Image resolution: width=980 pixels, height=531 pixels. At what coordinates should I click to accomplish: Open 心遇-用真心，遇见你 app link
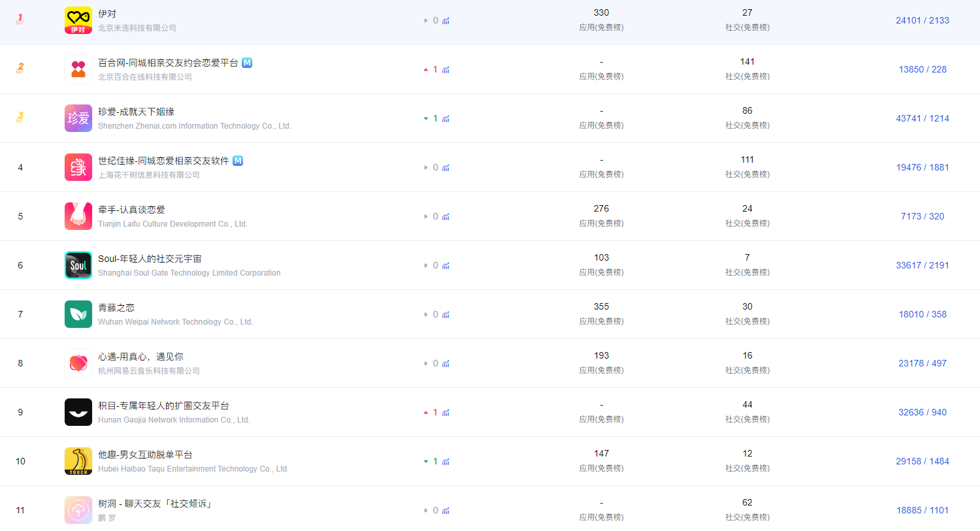coord(140,357)
